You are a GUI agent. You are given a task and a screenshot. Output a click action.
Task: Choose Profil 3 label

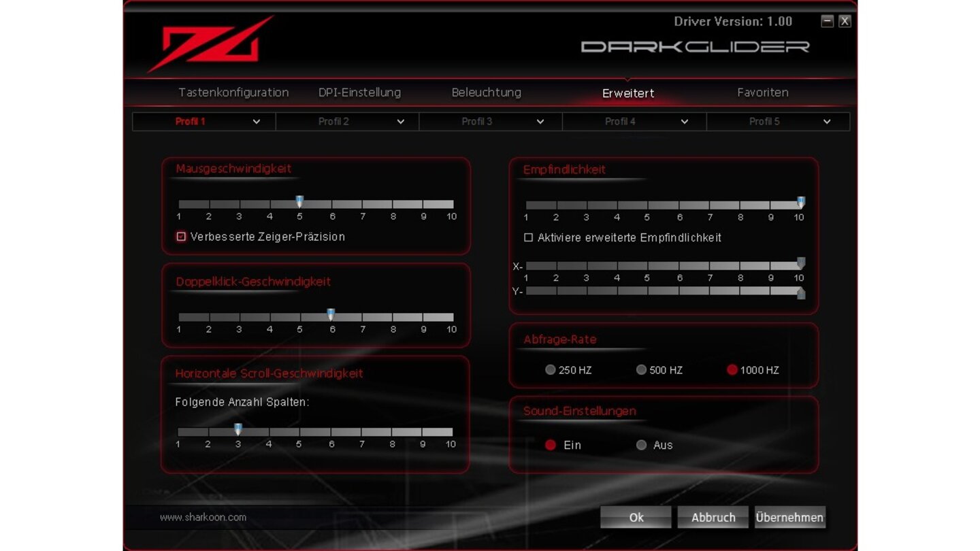click(x=477, y=122)
